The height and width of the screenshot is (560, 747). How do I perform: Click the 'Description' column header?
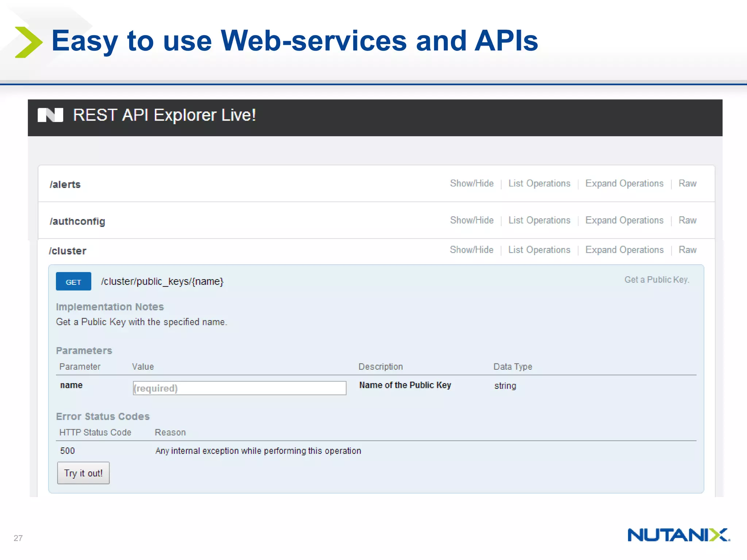(x=381, y=367)
